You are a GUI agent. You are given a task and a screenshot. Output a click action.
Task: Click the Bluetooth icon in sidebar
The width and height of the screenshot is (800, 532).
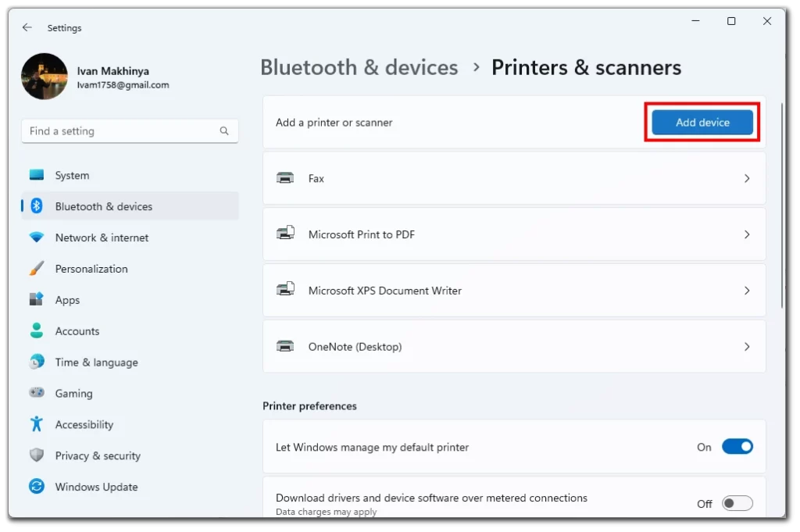[37, 206]
